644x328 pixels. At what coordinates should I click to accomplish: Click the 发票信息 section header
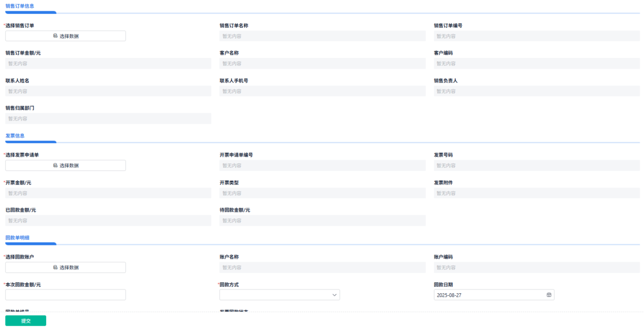15,136
